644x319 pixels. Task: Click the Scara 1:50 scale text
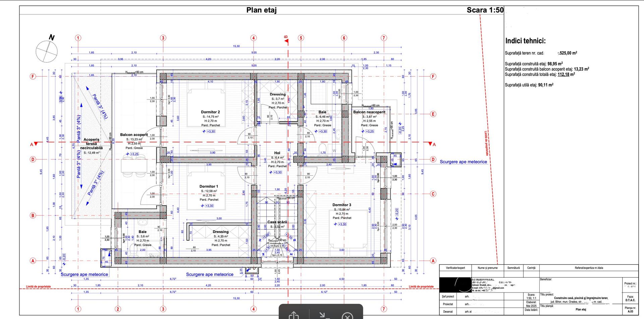click(x=485, y=10)
